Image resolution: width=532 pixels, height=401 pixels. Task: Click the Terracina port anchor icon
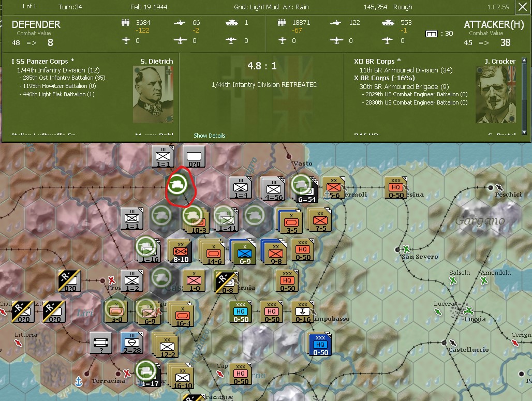tap(79, 381)
